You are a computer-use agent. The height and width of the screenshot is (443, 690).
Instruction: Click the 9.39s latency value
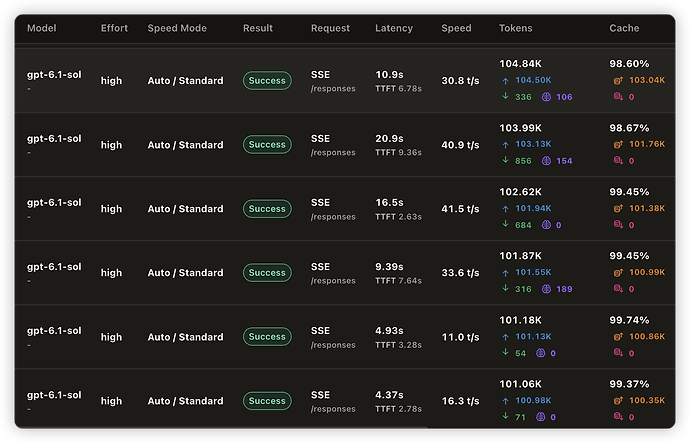(x=389, y=267)
